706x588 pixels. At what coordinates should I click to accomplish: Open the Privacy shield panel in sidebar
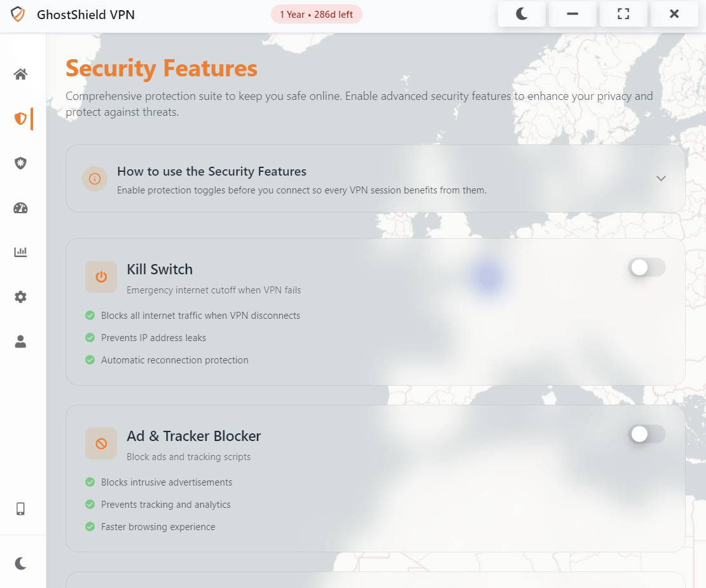[x=20, y=163]
